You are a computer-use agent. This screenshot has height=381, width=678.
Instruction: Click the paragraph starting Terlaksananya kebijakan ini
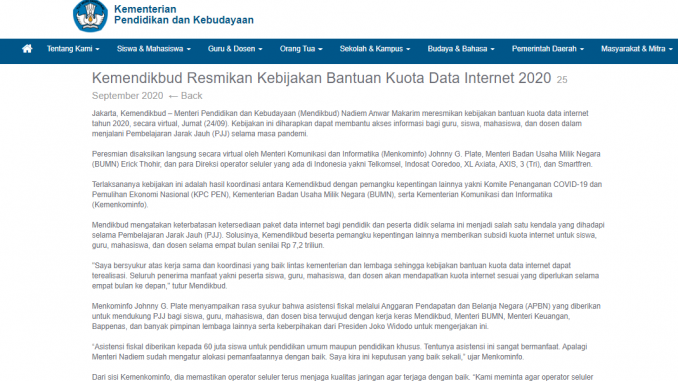tap(347, 194)
